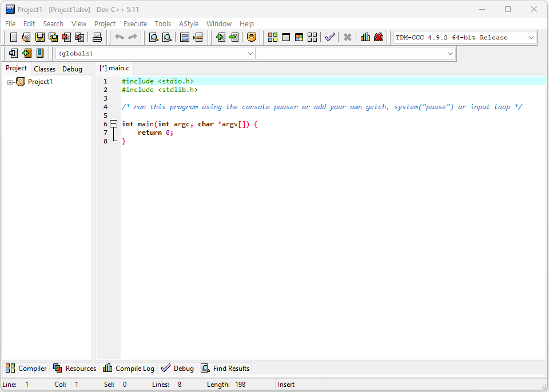Open Find using the first magnifier icon
Viewport: 549px width, 392px height.
tap(153, 37)
